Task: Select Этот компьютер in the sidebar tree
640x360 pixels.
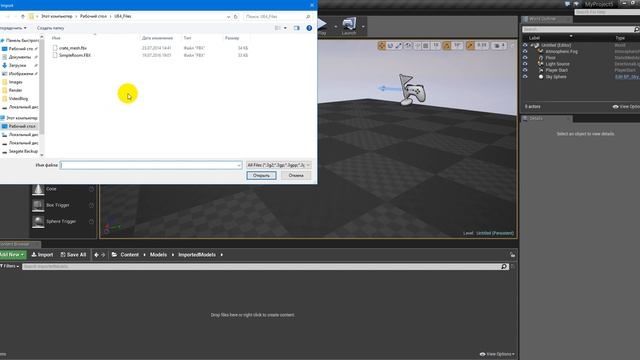Action: pyautogui.click(x=22, y=118)
